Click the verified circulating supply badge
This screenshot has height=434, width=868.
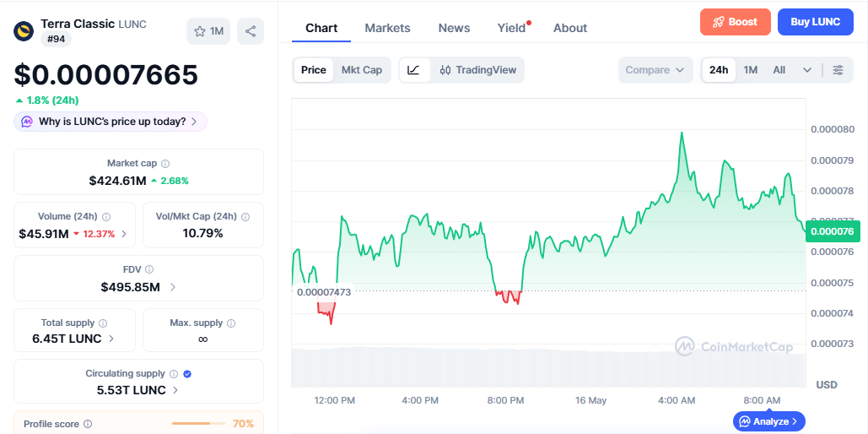point(187,374)
